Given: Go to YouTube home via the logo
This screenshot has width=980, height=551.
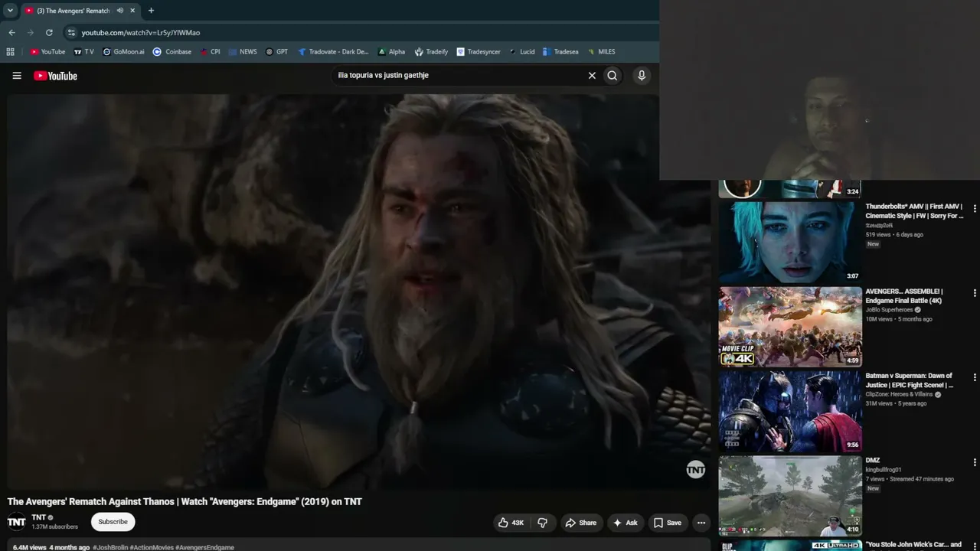Looking at the screenshot, I should click(x=55, y=76).
